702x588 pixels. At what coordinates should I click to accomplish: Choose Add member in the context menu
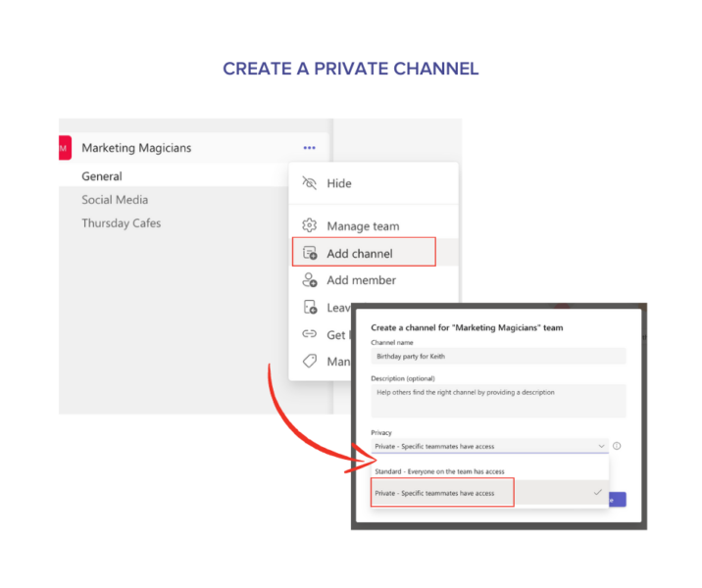click(x=361, y=280)
